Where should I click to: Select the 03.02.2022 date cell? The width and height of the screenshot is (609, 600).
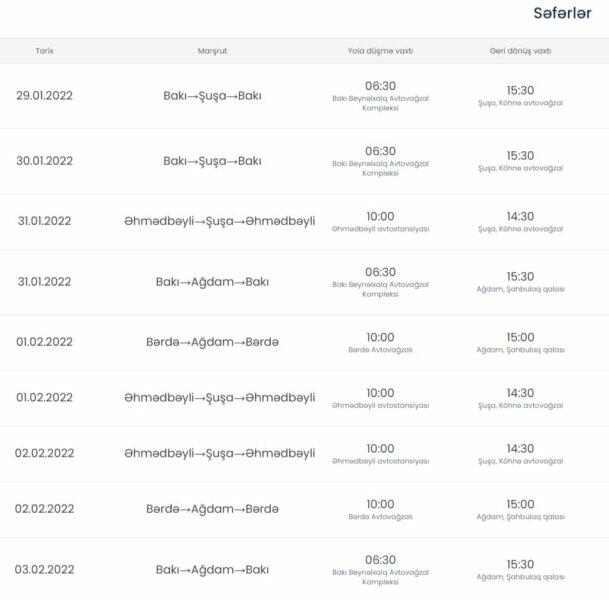tap(44, 569)
